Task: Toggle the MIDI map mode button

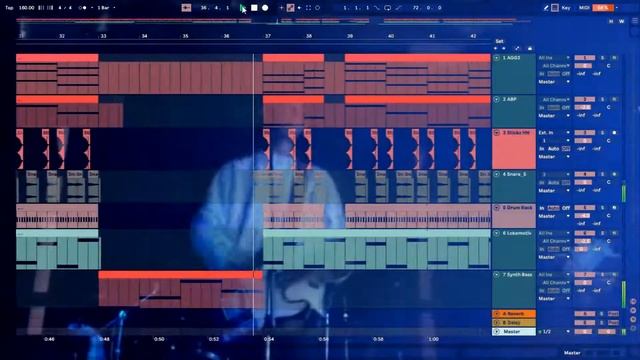Action: pos(584,8)
